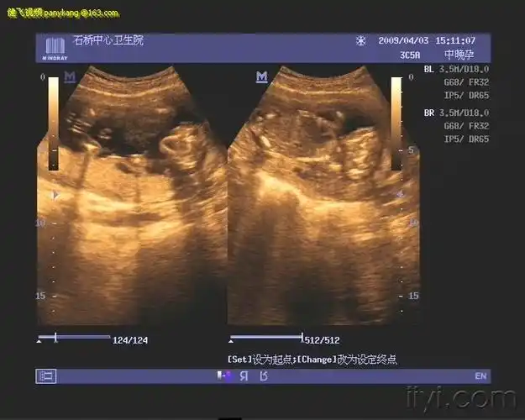Image resolution: width=525 pixels, height=420 pixels.
Task: Click the left image focus position arrow
Action: [56, 195]
